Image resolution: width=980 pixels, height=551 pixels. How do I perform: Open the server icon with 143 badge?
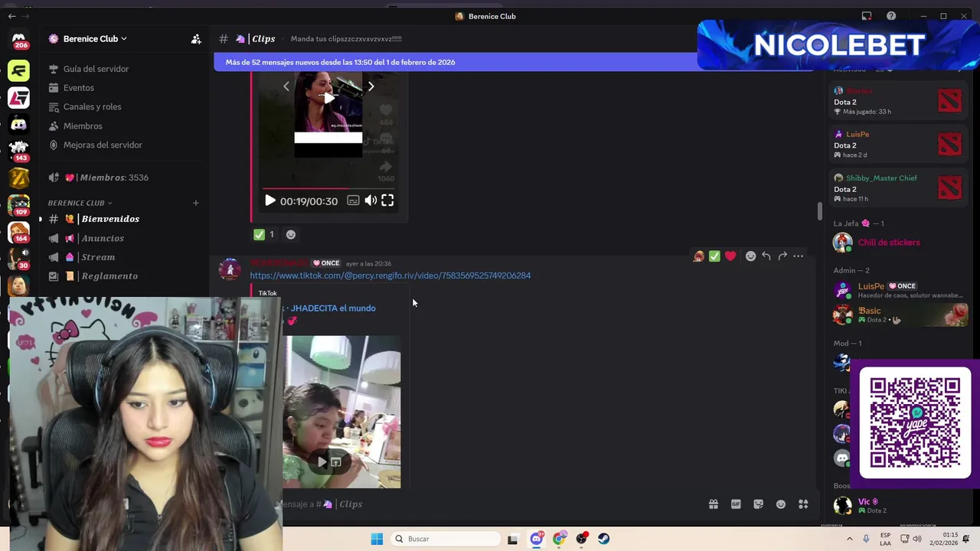pyautogui.click(x=18, y=151)
